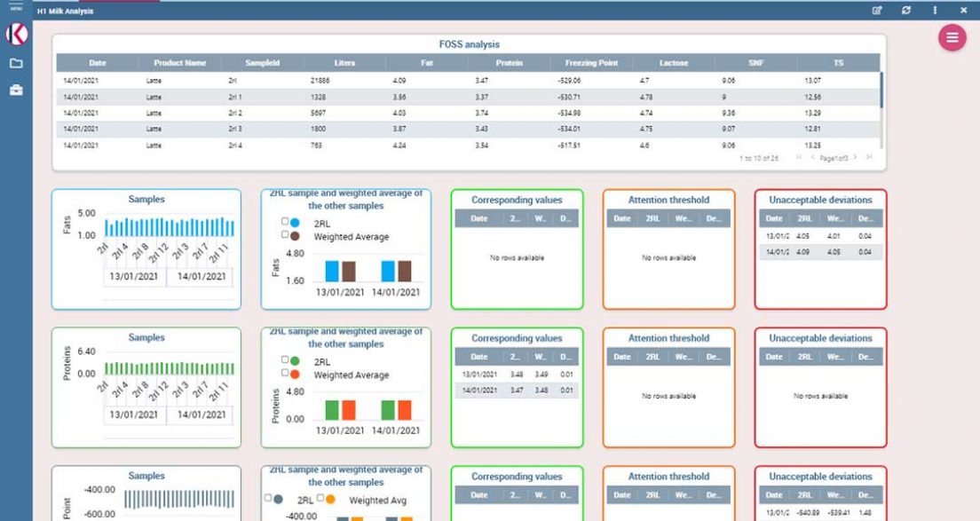Viewport: 980px width, 521px height.
Task: Go to previous page of FOSS analysis table
Action: click(812, 157)
